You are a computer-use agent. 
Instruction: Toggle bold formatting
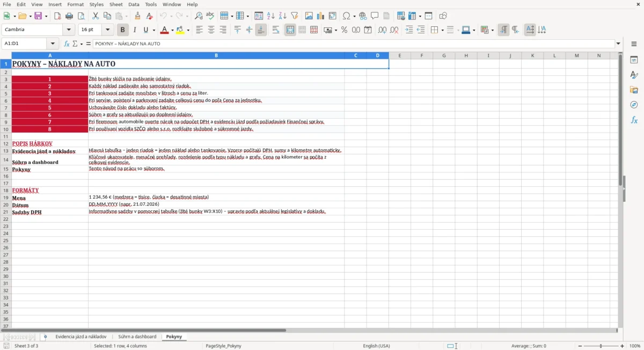[123, 30]
